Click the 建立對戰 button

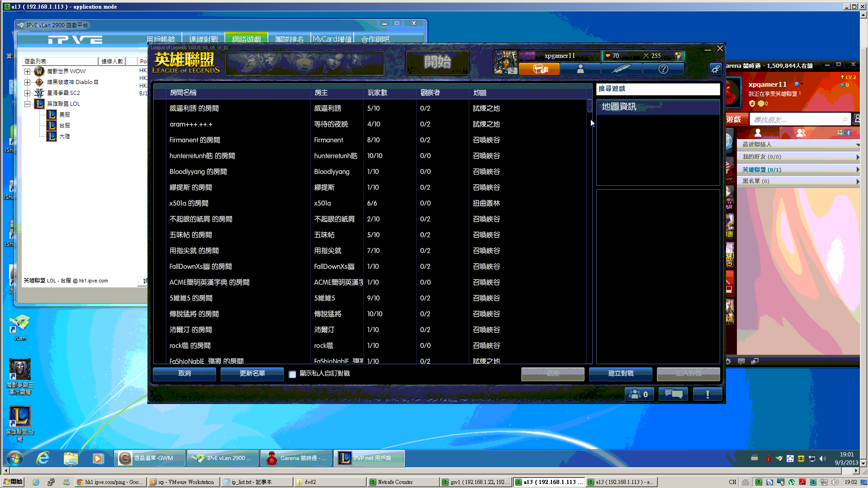620,374
